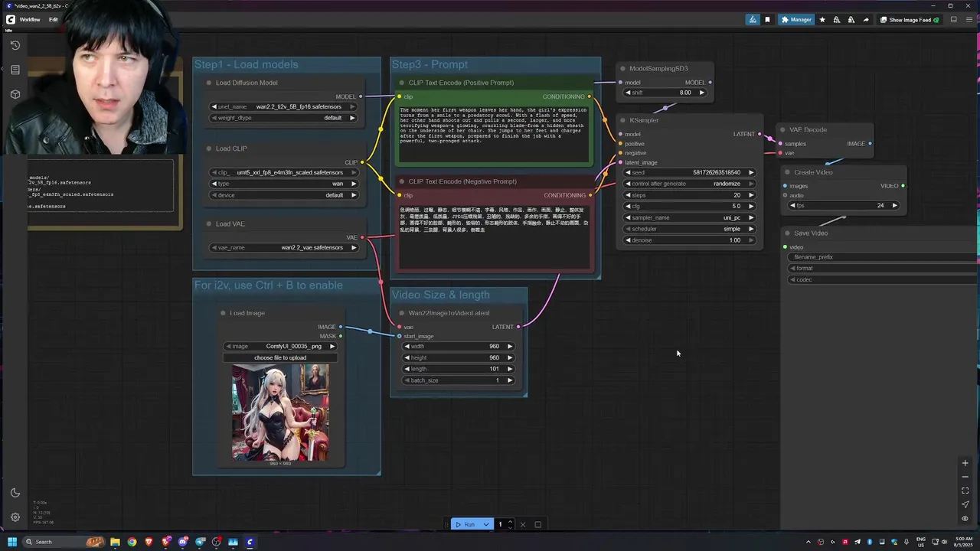Viewport: 980px width, 551px height.
Task: Cancel the current run with X icon
Action: [523, 524]
